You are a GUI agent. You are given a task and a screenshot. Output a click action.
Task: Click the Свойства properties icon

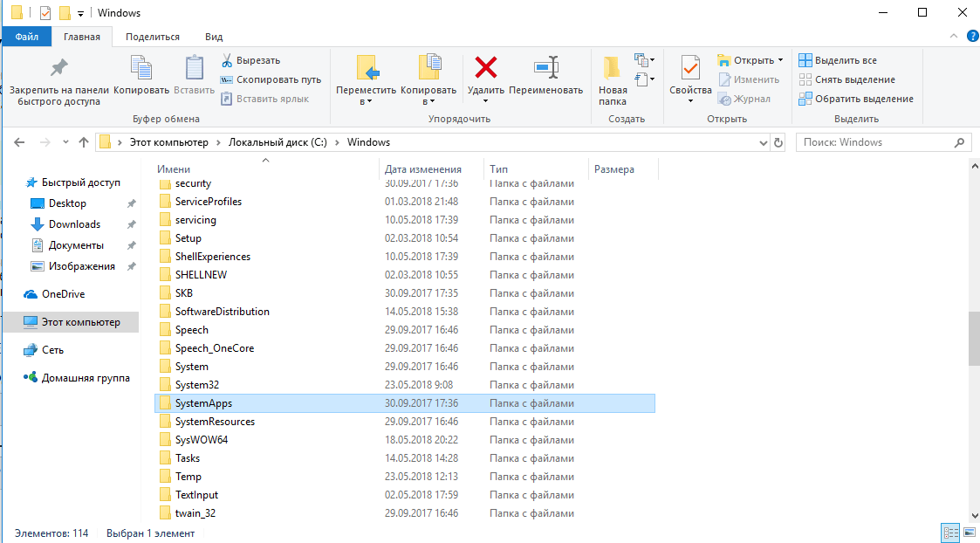690,67
